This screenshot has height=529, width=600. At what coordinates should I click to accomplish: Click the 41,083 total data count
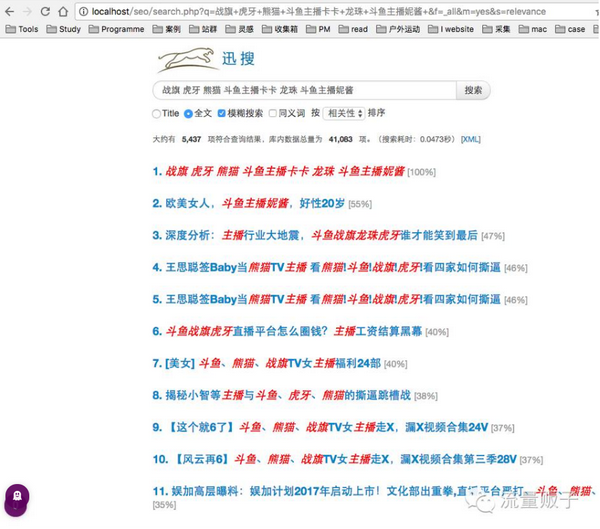pyautogui.click(x=341, y=139)
